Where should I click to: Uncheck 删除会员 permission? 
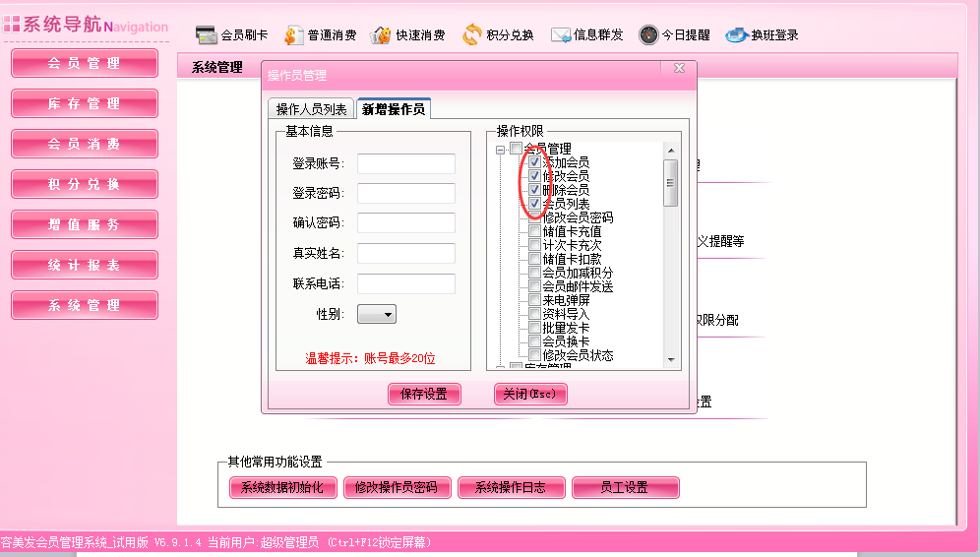(535, 189)
